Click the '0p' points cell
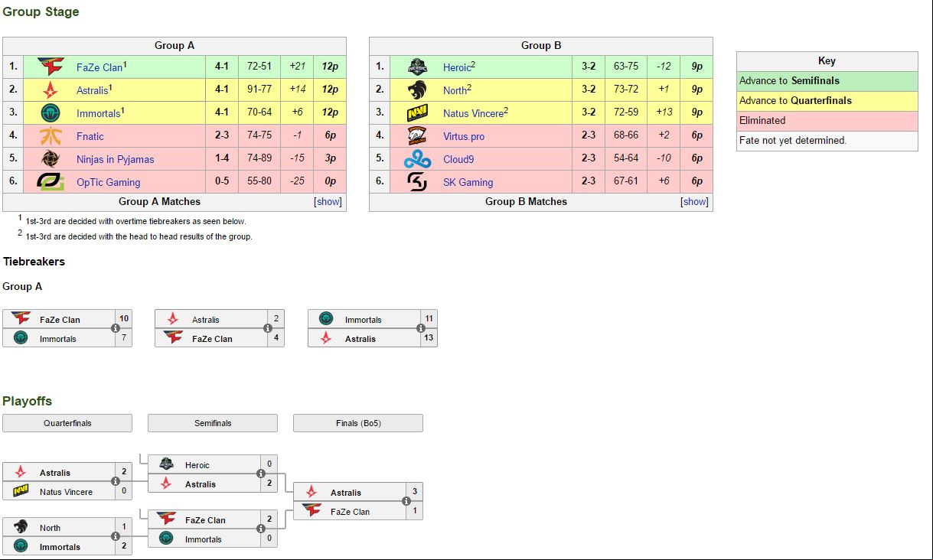Screen dimensions: 933x560 click(x=330, y=182)
